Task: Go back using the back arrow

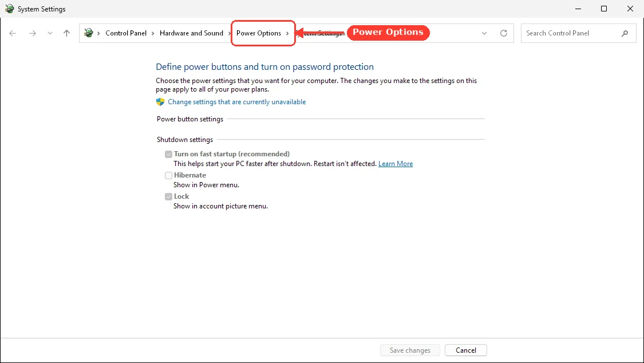Action: 13,33
